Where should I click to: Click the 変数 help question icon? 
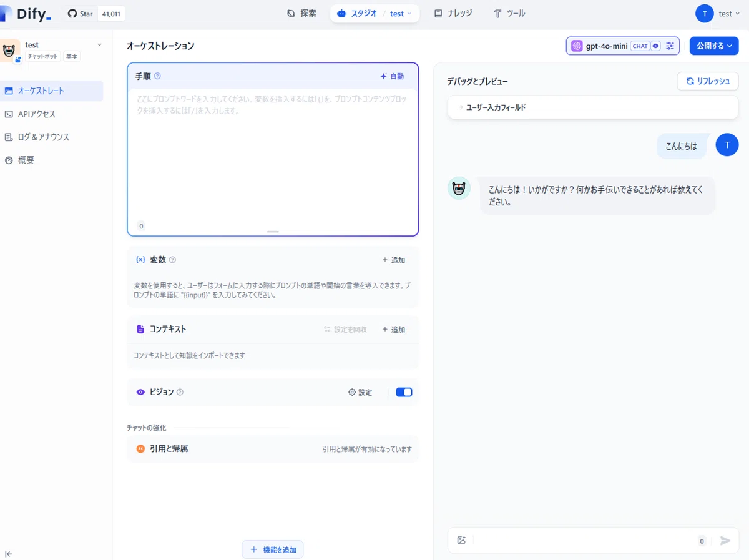[172, 260]
